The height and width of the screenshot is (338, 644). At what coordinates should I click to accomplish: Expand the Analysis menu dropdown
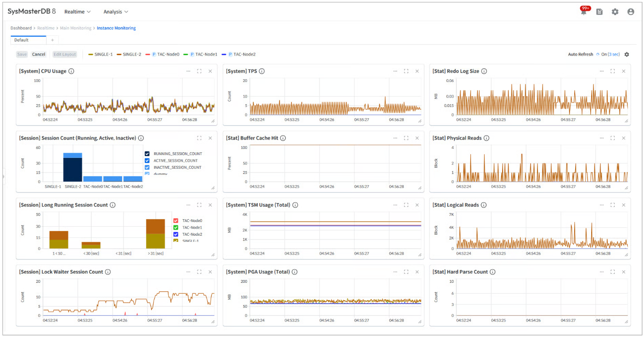click(116, 12)
